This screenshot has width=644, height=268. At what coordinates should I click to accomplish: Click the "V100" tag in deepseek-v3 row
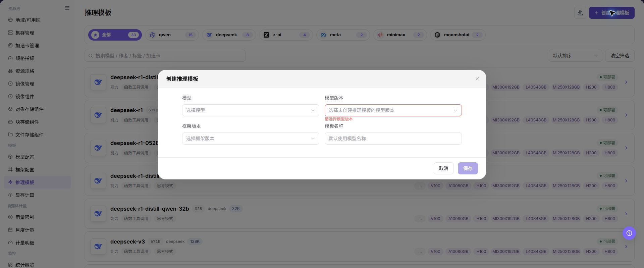[x=435, y=252]
